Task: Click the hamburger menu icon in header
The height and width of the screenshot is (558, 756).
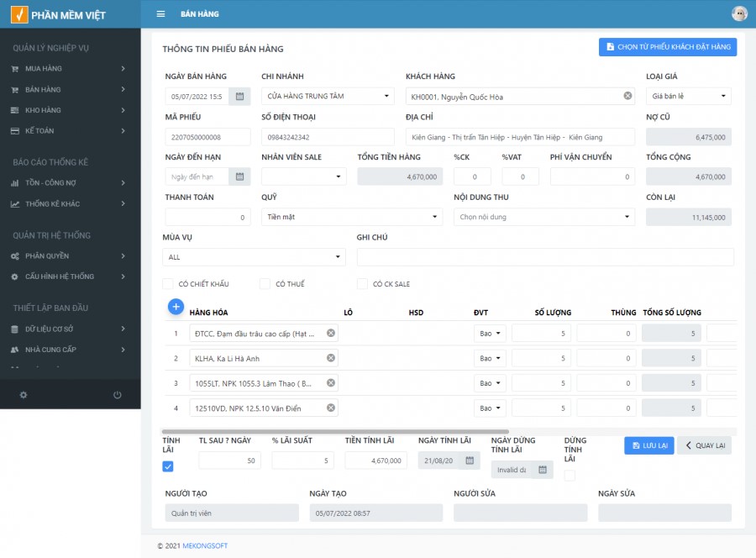Action: tap(160, 14)
